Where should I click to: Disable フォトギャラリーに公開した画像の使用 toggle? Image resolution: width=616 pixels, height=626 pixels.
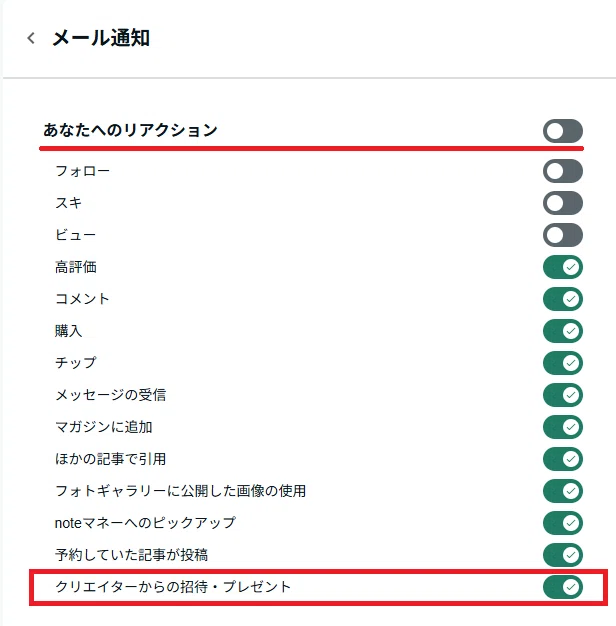(563, 491)
